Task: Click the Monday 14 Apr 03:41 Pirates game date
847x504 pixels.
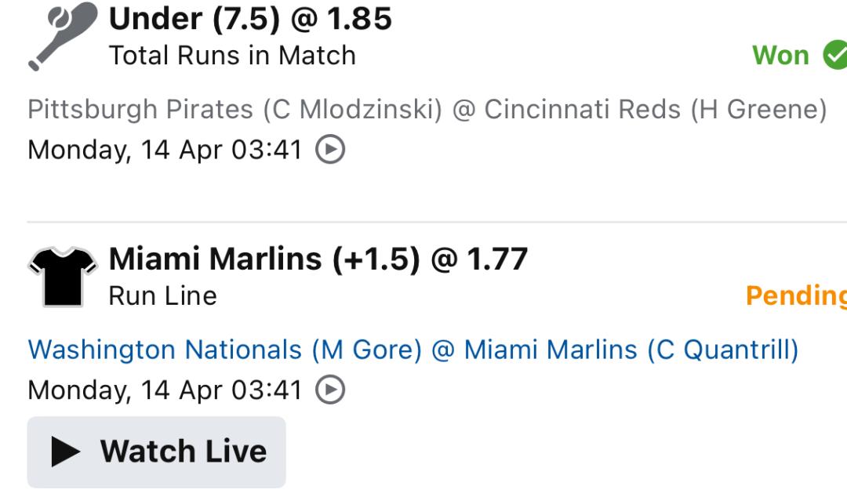Action: tap(165, 150)
